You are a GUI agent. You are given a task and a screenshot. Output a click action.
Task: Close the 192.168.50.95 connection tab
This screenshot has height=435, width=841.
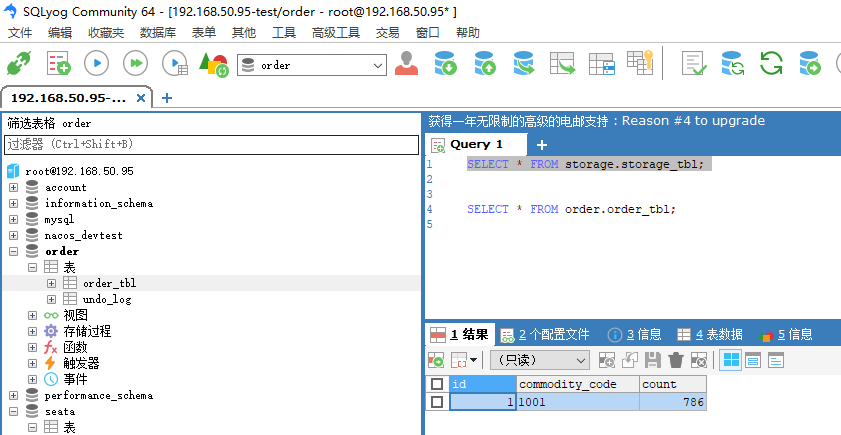(x=141, y=98)
